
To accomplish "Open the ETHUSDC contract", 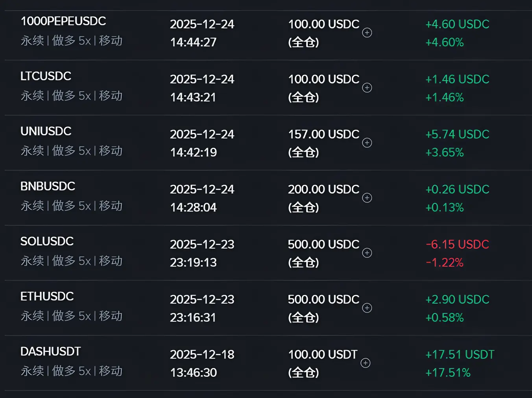I will pos(47,297).
